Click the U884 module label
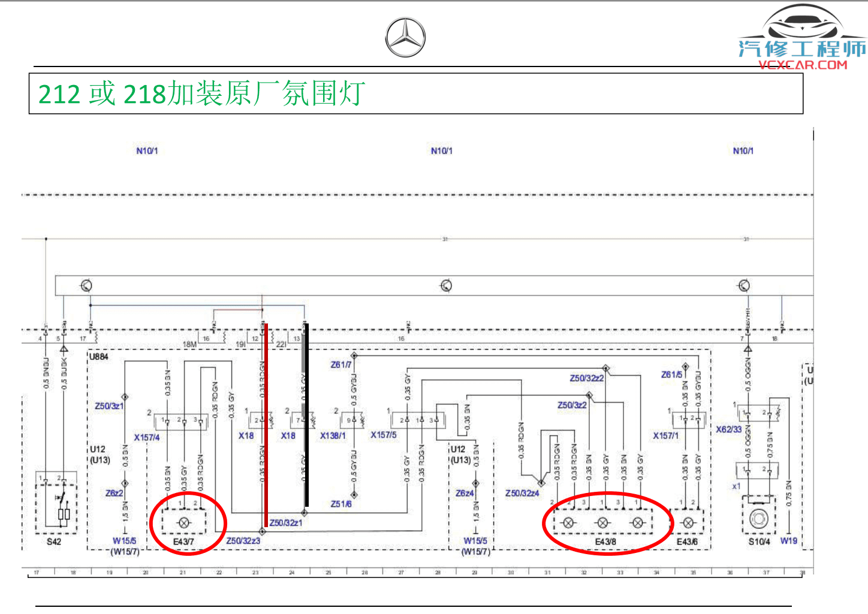868x614 pixels. (99, 357)
